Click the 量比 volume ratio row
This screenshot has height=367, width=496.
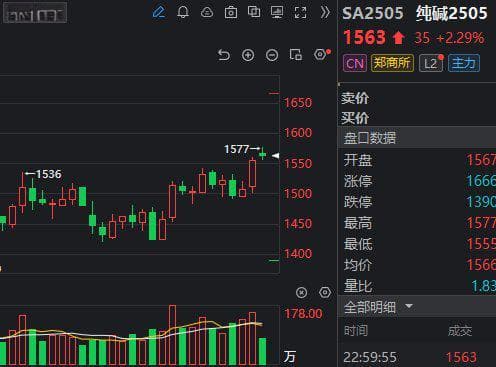417,286
